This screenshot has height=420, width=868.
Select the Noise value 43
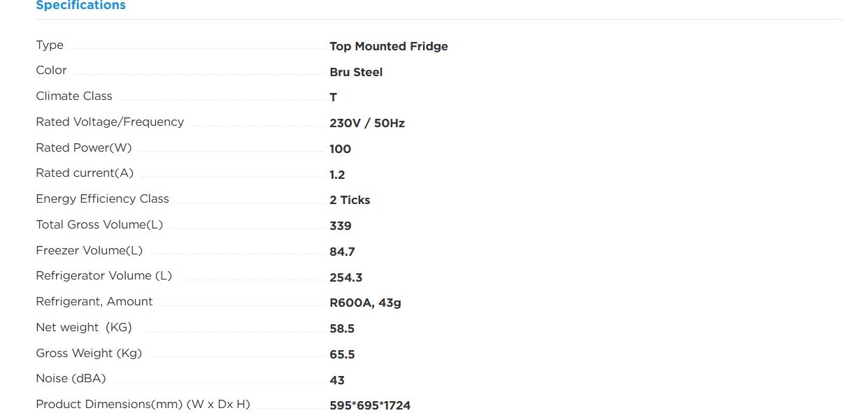point(337,380)
